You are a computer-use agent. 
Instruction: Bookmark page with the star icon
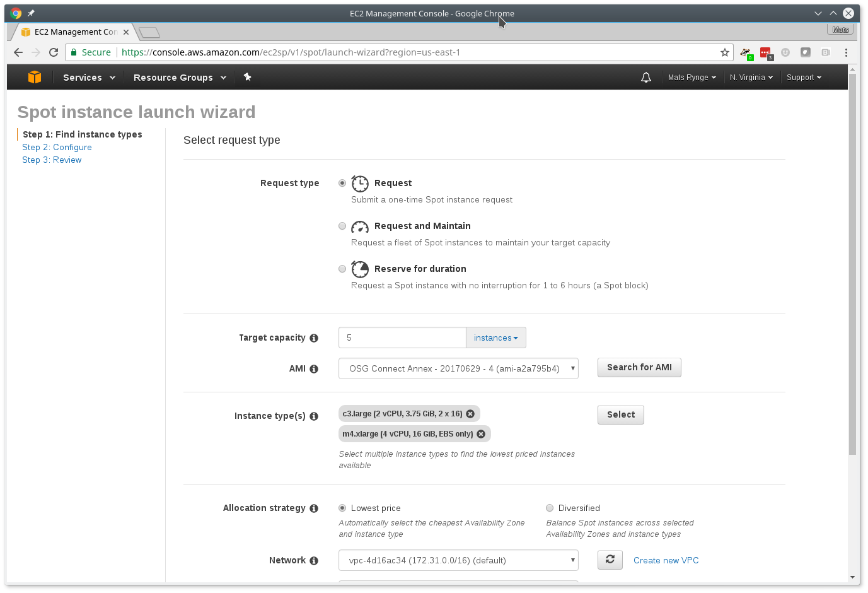point(725,52)
